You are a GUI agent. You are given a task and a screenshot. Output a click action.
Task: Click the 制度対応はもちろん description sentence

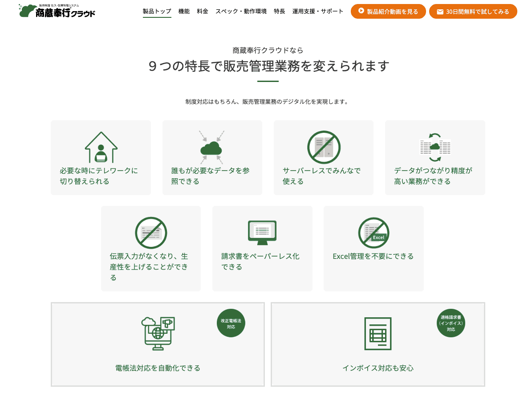pos(267,102)
